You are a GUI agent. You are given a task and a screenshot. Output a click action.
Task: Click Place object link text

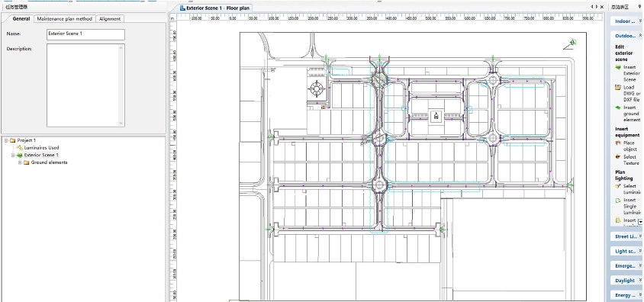pos(630,146)
